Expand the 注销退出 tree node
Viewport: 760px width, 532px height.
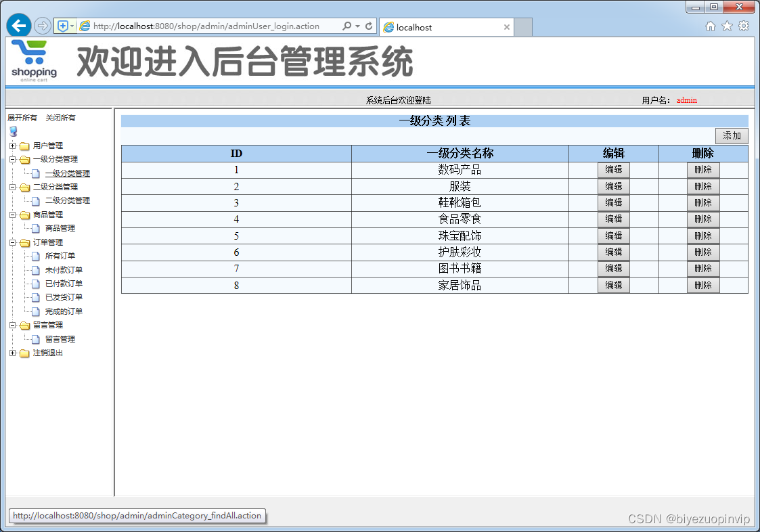13,353
